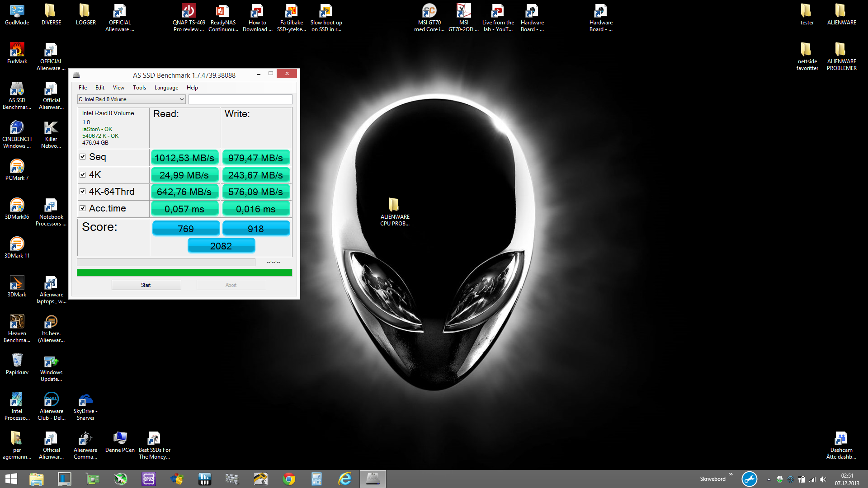Open volume control in system tray

[823, 479]
